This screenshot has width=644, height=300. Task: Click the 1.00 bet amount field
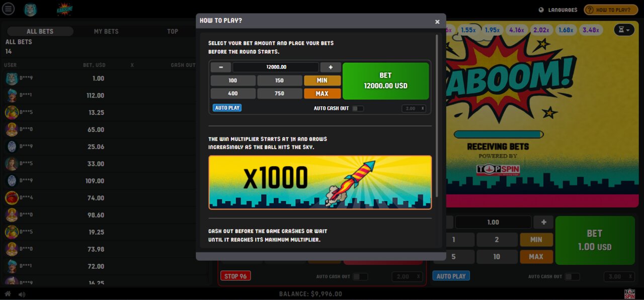493,222
